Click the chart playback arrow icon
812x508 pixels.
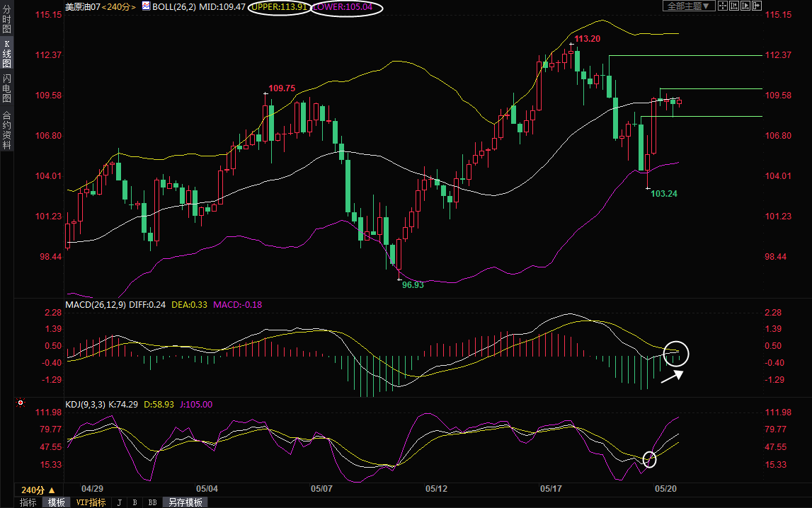[745, 6]
